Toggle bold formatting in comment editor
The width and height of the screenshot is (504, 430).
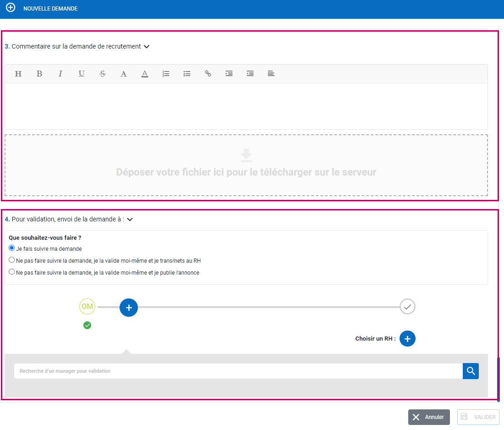pos(39,74)
